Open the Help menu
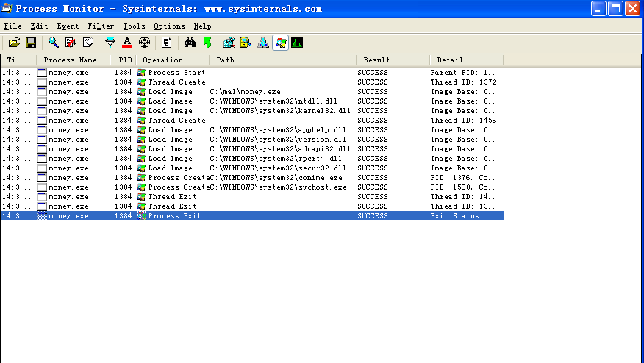Screen dimensions: 644x363 202,26
